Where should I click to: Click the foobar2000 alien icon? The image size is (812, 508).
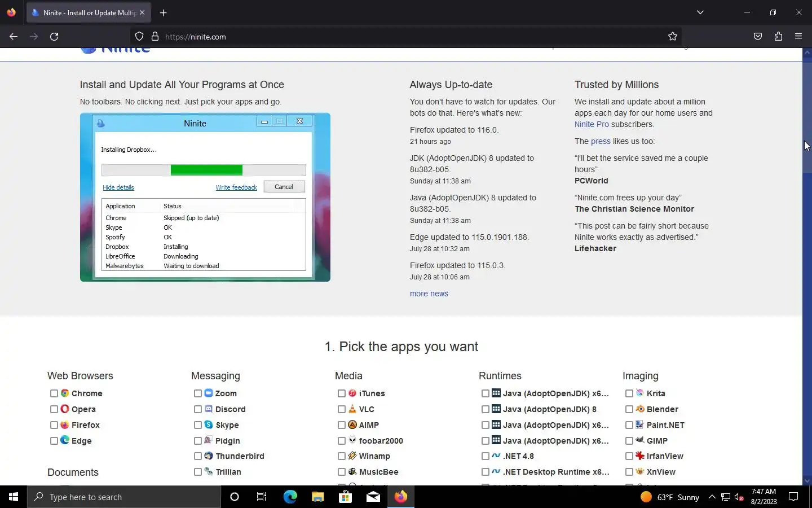(x=352, y=440)
